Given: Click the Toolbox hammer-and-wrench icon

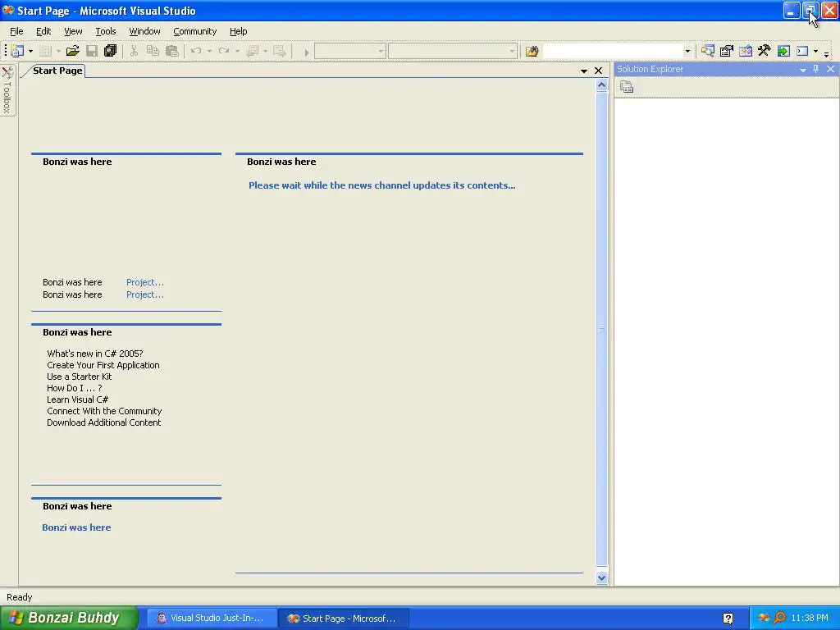Looking at the screenshot, I should 764,51.
